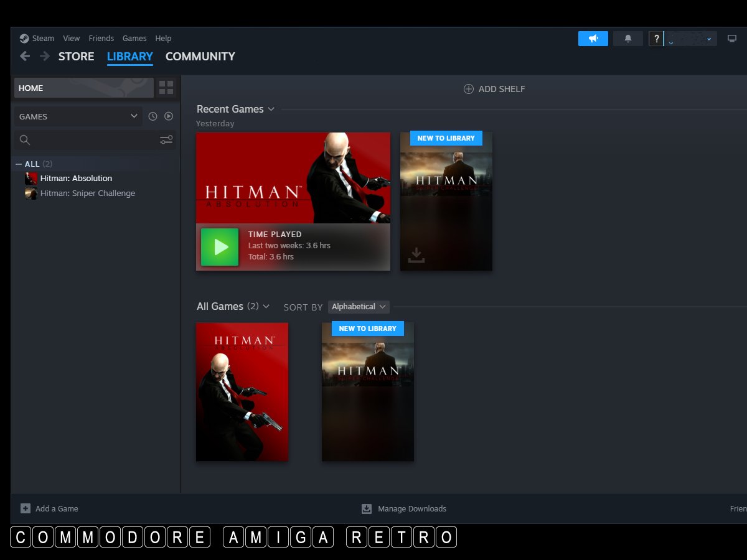Collapse the ALL games category
Screen dimensions: 747x560
[19, 164]
